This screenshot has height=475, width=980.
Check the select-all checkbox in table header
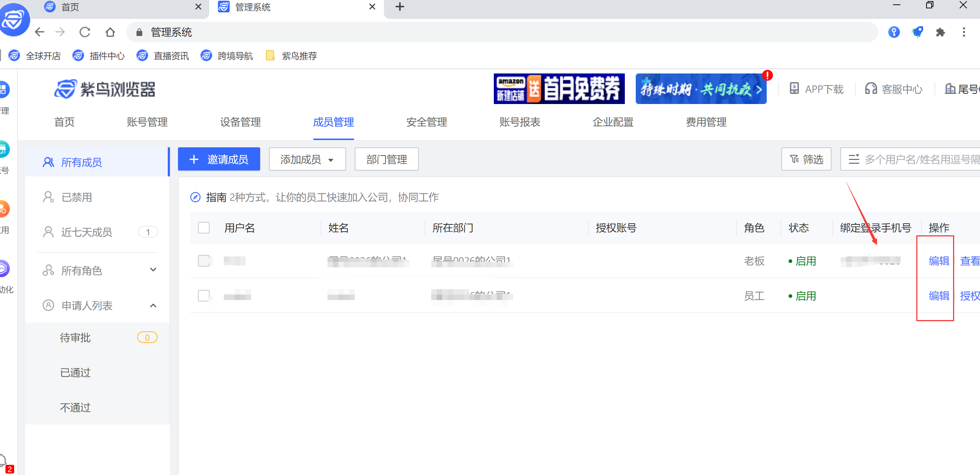(203, 227)
